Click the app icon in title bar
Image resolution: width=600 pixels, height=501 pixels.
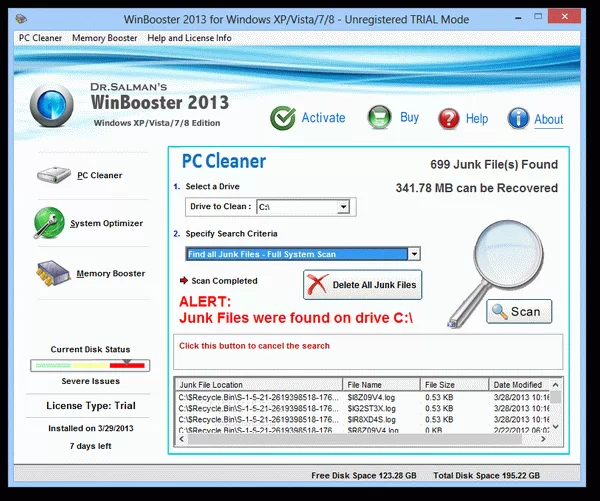(21, 18)
